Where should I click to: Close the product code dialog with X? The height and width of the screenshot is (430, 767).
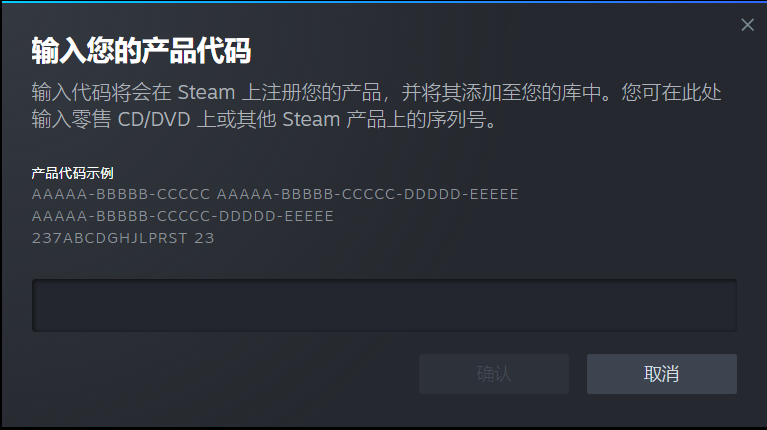coord(747,25)
